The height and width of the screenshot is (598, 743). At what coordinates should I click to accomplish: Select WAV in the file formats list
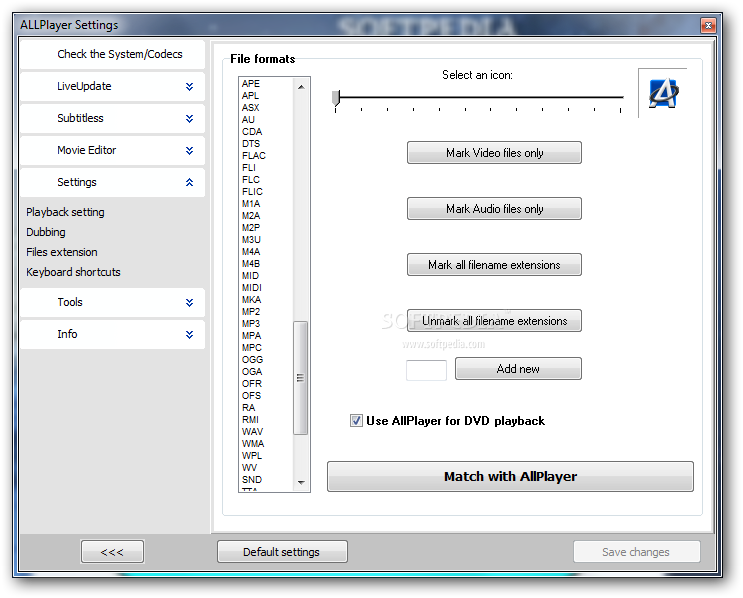[252, 432]
